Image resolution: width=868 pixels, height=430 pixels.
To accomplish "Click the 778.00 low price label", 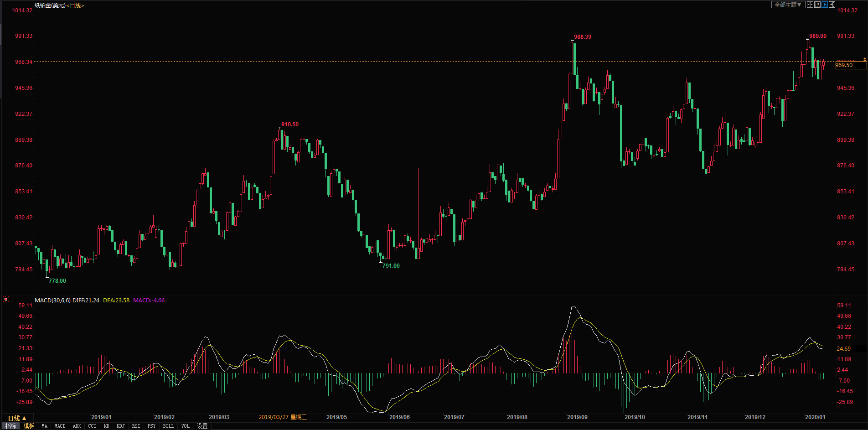I will coord(57,281).
